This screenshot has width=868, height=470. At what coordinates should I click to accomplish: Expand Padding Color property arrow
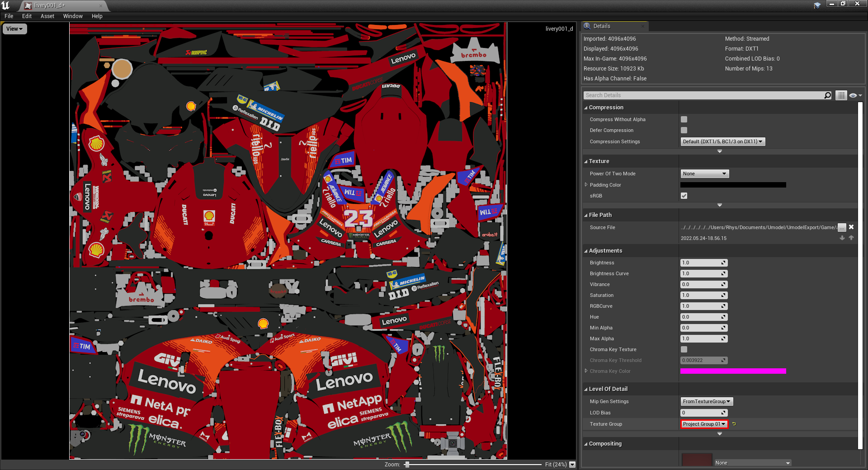tap(586, 184)
